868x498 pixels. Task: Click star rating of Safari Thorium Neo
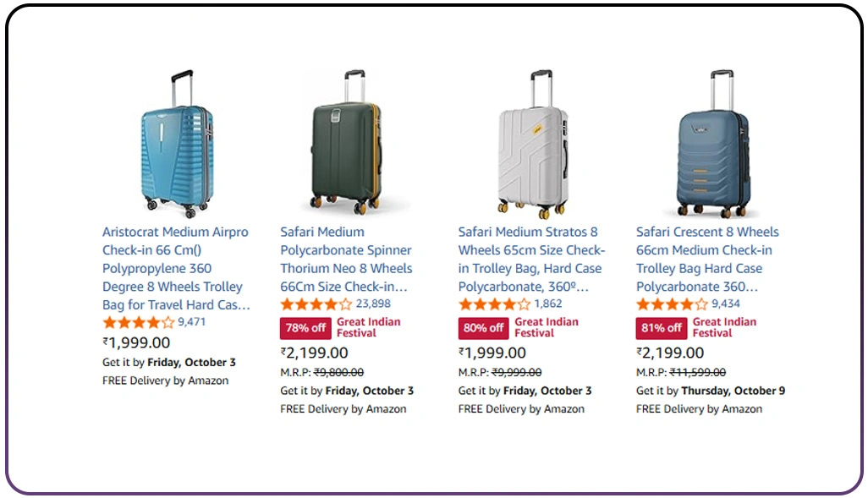[316, 304]
